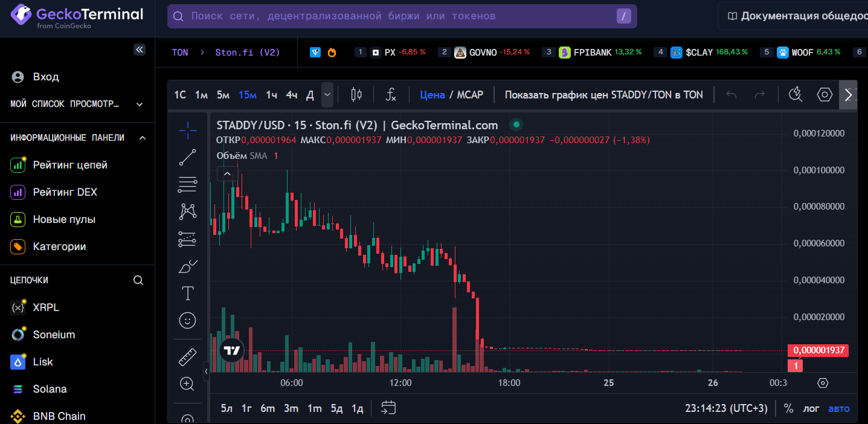
Task: Toggle the green market status indicator
Action: (515, 125)
